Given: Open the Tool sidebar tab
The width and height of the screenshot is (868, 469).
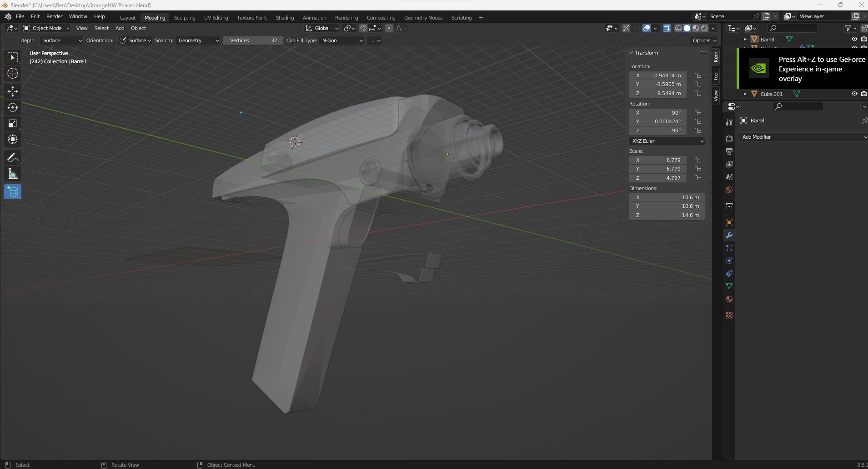Looking at the screenshot, I should point(716,76).
